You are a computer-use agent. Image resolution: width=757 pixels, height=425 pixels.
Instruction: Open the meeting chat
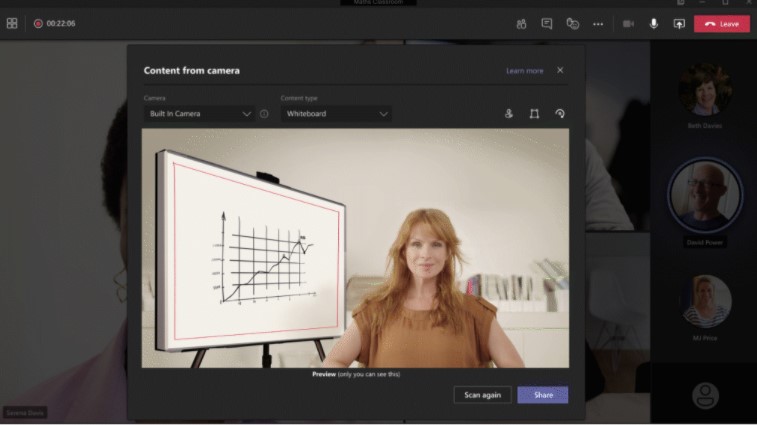[547, 24]
